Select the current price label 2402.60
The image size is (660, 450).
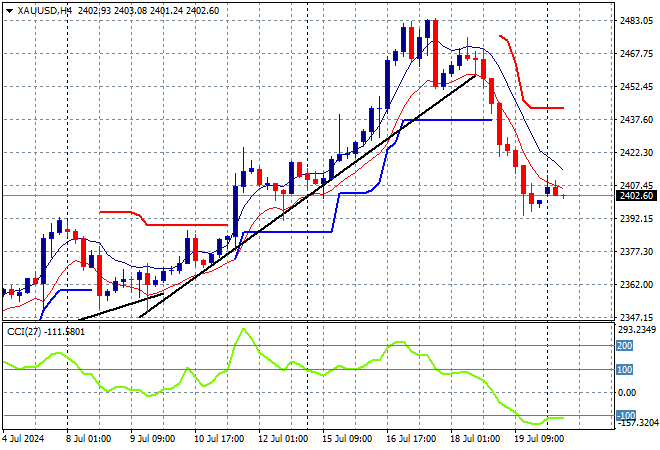pyautogui.click(x=636, y=196)
